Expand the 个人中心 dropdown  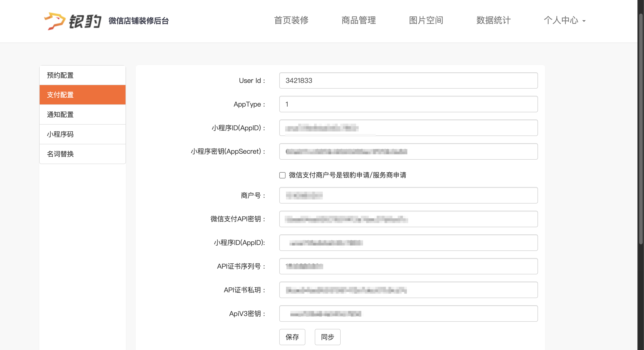[564, 20]
